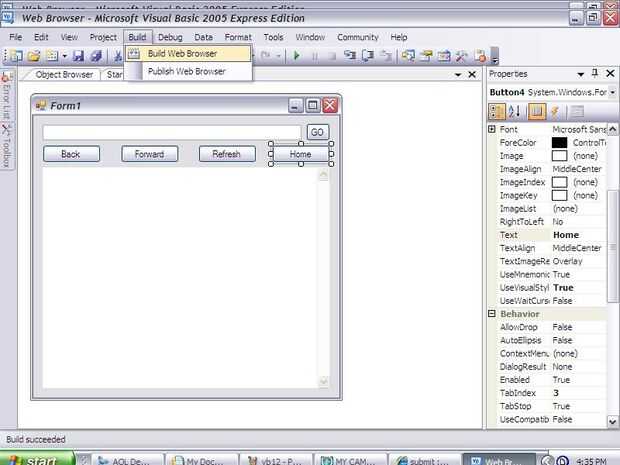
Task: Click the Object Browser toolbar icon
Action: [444, 56]
